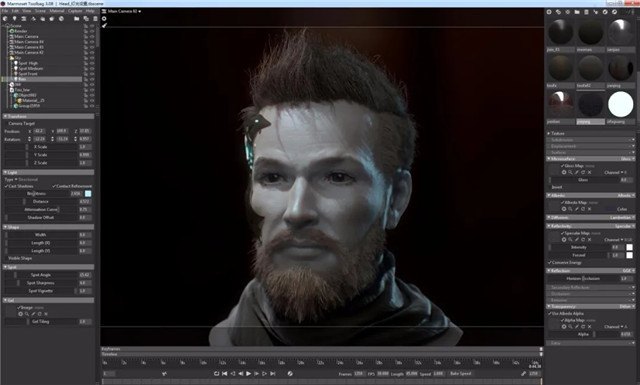Toggle the Conserve Energy checkbox
640x385 pixels.
550,263
